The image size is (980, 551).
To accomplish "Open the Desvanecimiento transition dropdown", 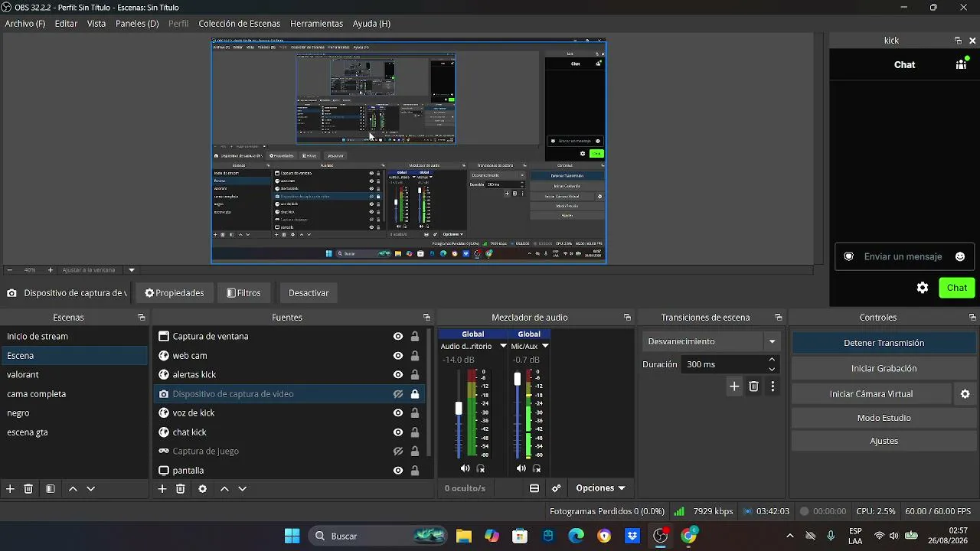I will 710,341.
